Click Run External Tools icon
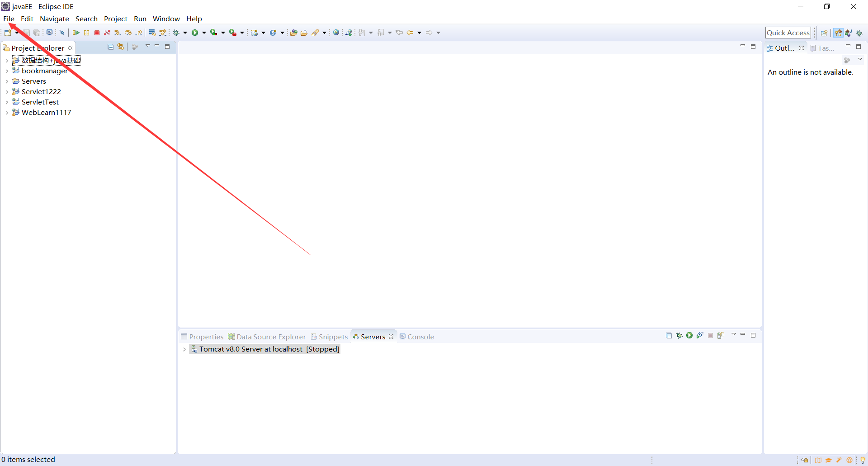This screenshot has width=868, height=466. pyautogui.click(x=233, y=33)
